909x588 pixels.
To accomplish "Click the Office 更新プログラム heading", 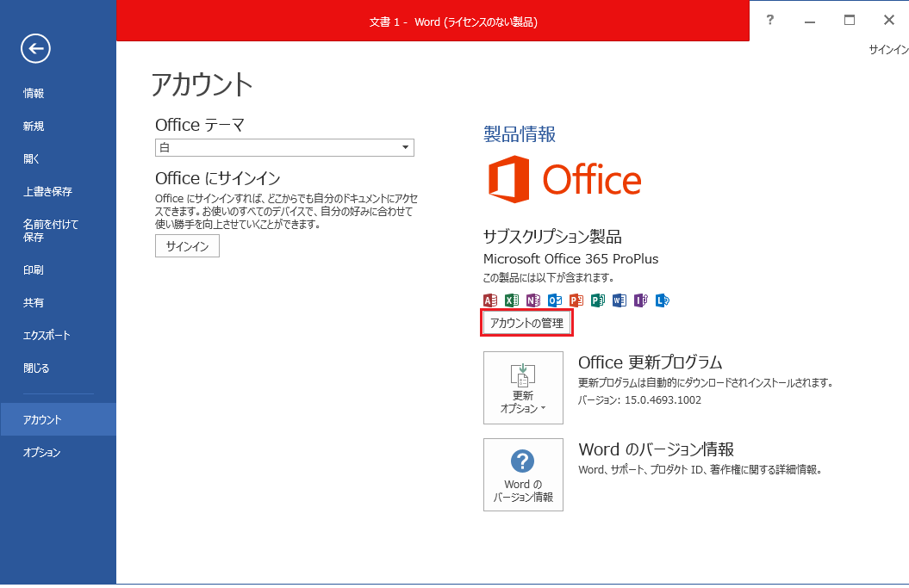I will (x=651, y=362).
